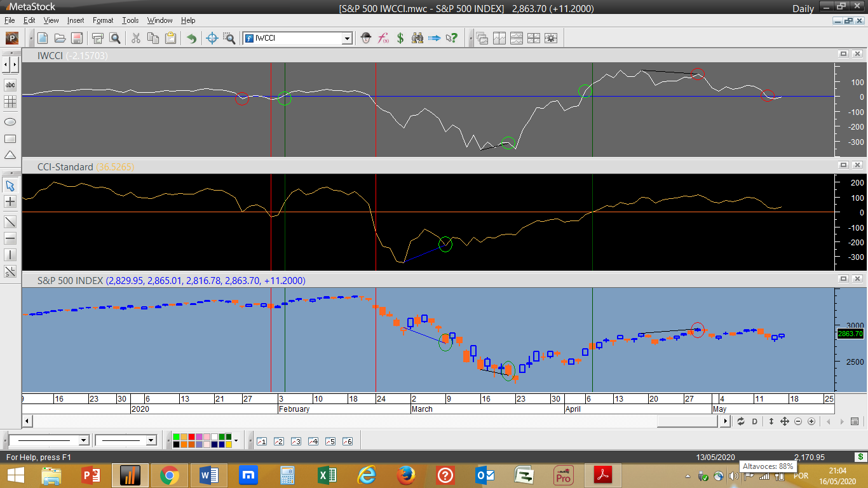Open the Tools menu
This screenshot has width=868, height=488.
pos(130,20)
